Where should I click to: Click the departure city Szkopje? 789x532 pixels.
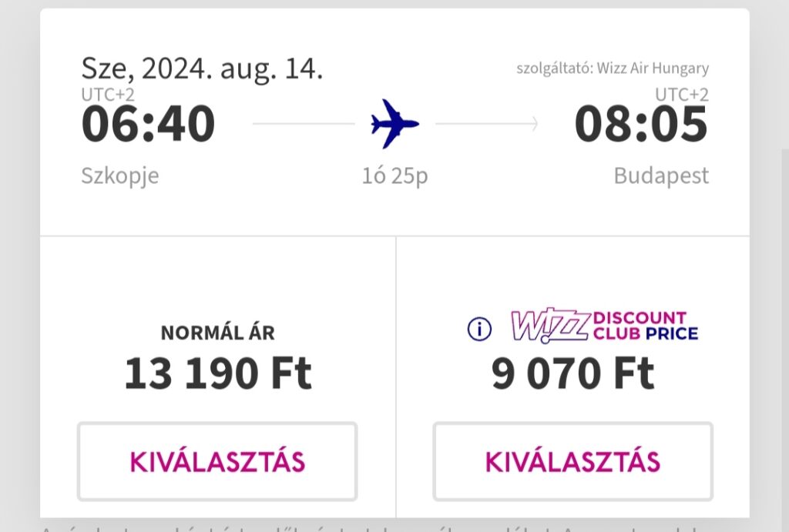[119, 176]
